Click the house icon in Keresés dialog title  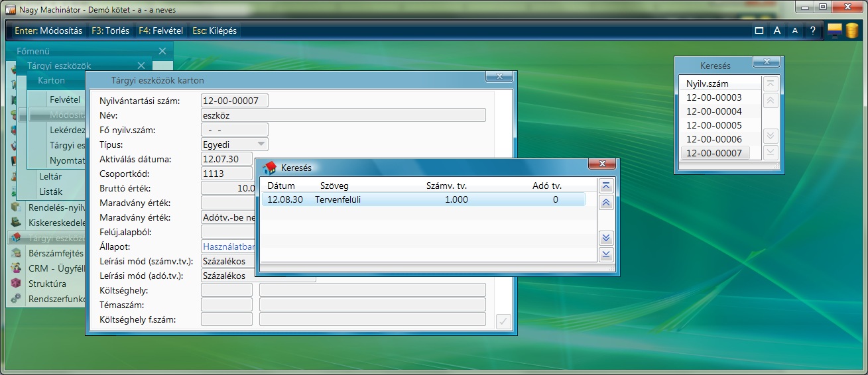269,168
